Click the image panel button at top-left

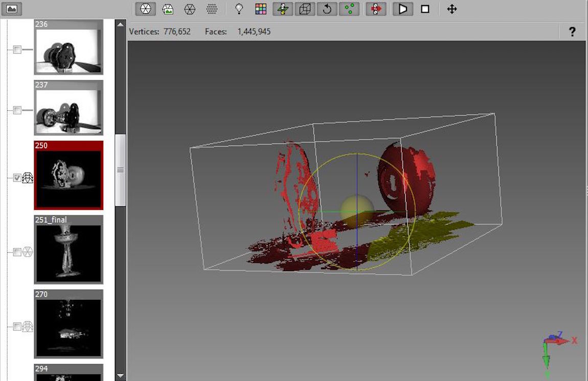point(11,9)
